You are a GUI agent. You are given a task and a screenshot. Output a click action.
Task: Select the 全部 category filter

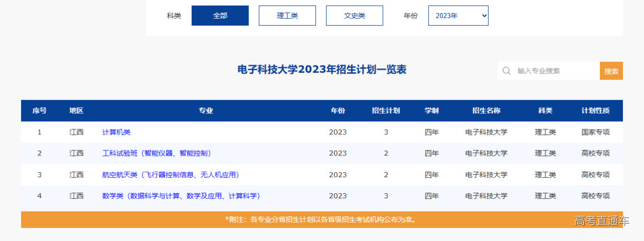220,16
